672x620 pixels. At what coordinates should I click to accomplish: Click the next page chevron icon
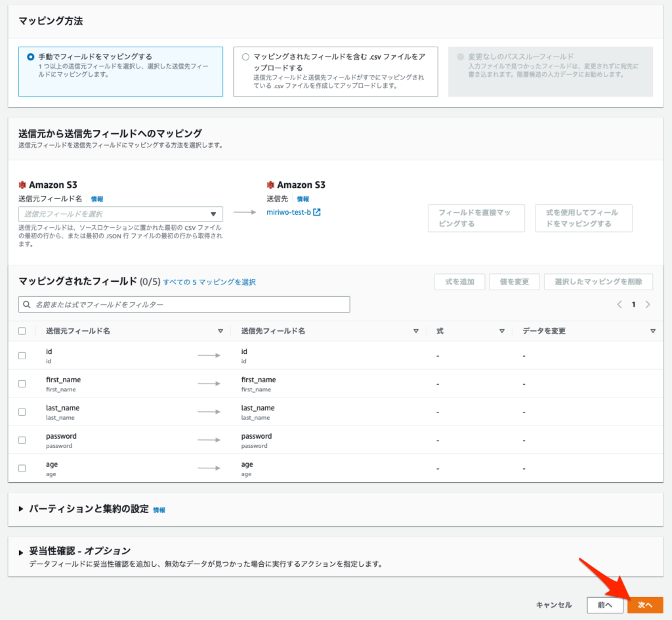click(x=648, y=304)
